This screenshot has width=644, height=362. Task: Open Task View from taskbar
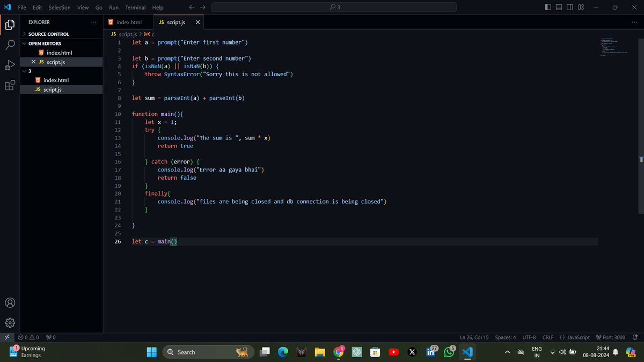[265, 352]
